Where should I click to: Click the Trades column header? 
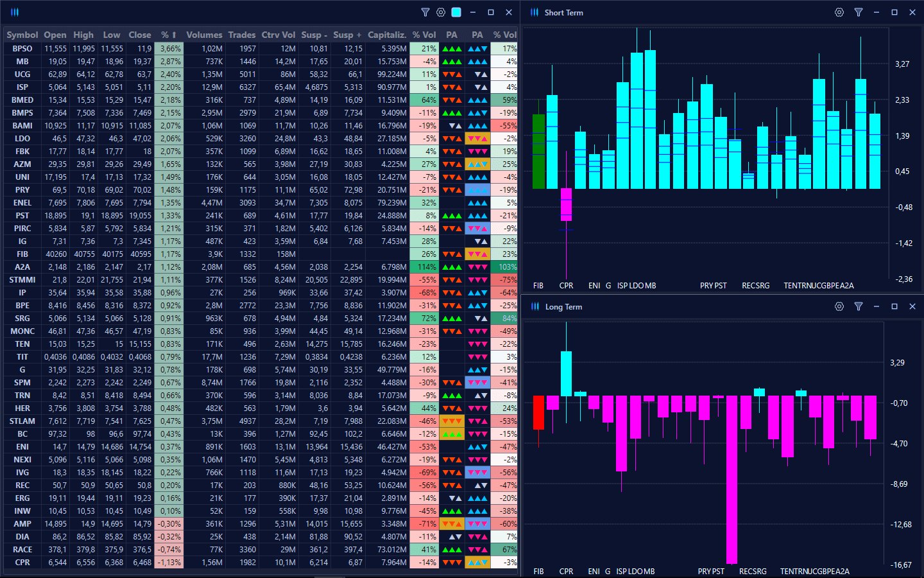pyautogui.click(x=242, y=35)
